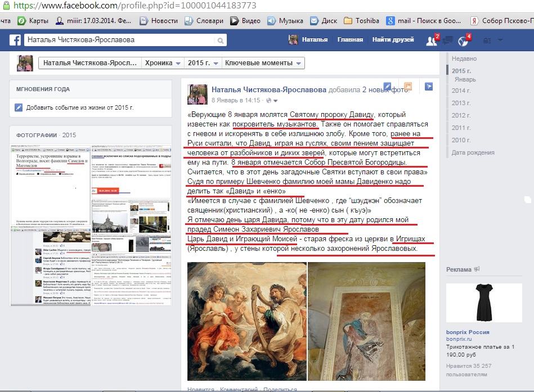Open the bonprix.ru ad link

[x=459, y=339]
